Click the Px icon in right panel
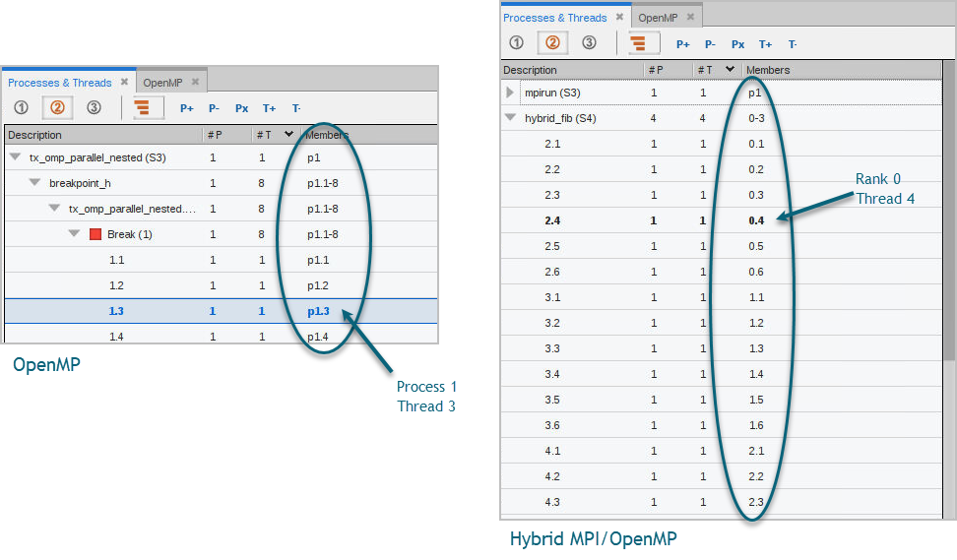Image resolution: width=957 pixels, height=560 pixels. pyautogui.click(x=737, y=44)
